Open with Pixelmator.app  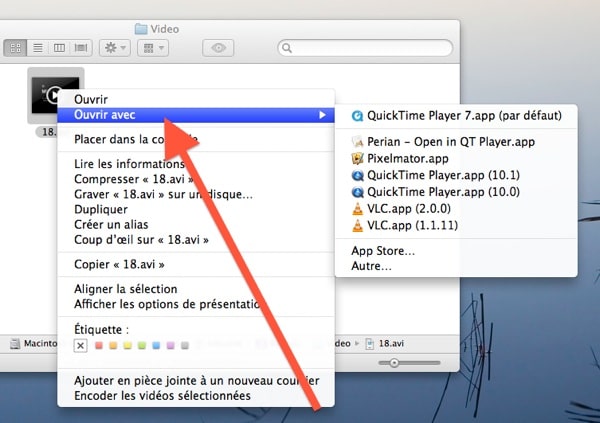coord(456,158)
